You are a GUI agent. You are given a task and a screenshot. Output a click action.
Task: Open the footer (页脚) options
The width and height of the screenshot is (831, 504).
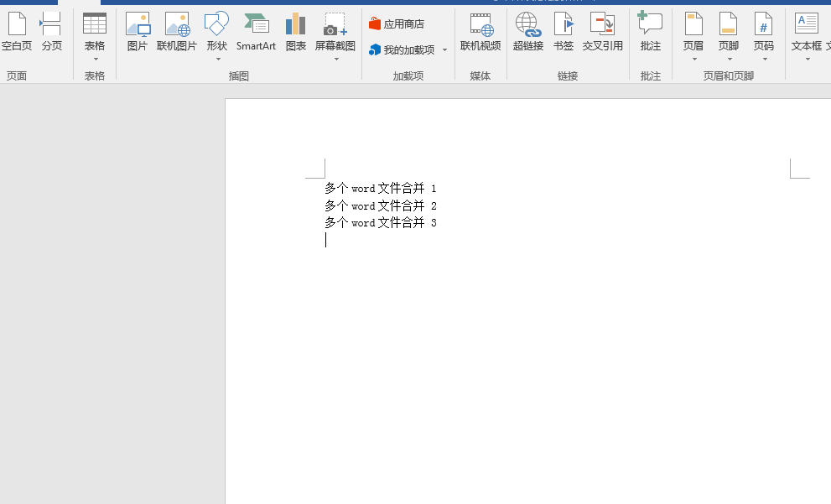tap(729, 36)
